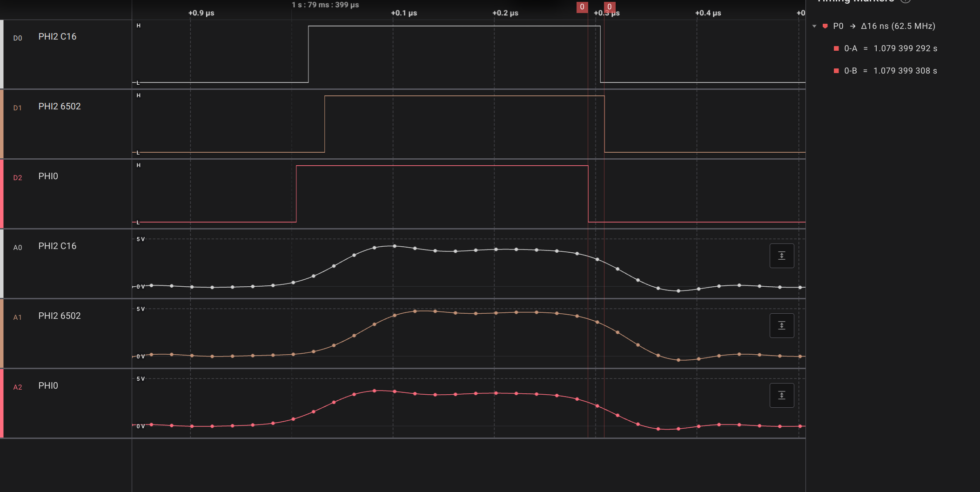Collapse the P0 timing marker pair
Screen dimensions: 980x492
814,26
